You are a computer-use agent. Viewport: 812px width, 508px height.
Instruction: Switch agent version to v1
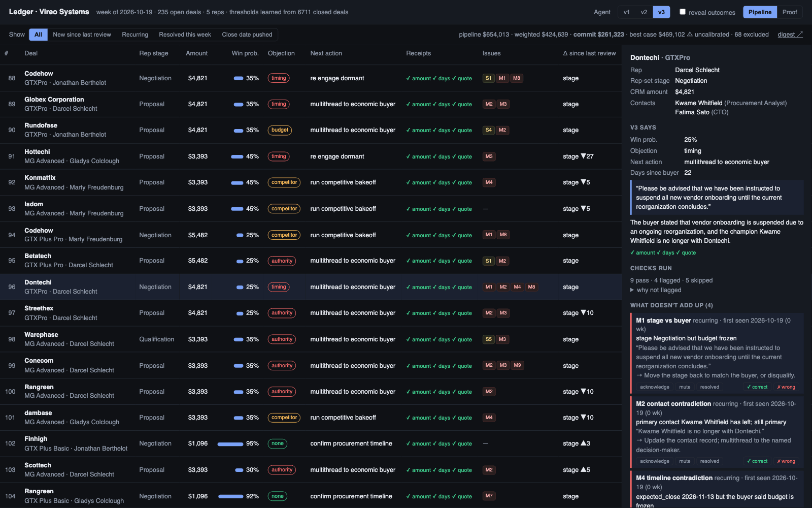coord(627,12)
